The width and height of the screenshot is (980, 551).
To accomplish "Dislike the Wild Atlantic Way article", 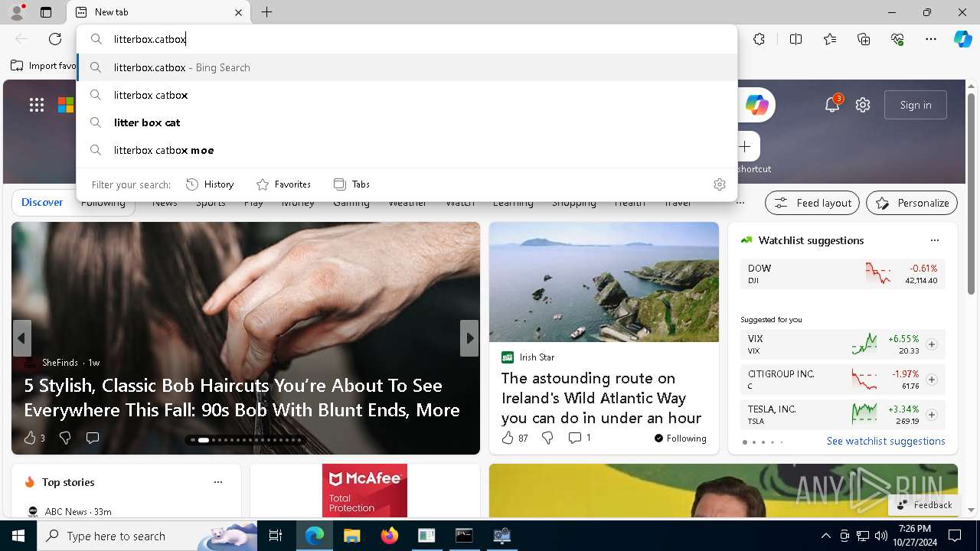I will [x=547, y=438].
